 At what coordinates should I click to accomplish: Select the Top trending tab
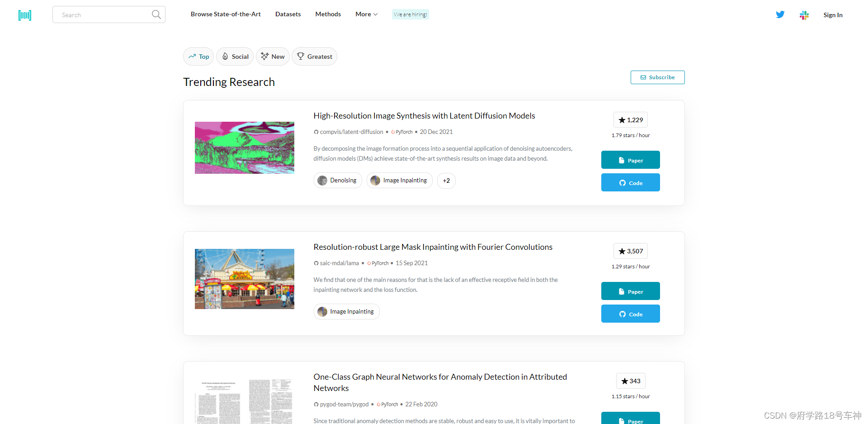[198, 57]
